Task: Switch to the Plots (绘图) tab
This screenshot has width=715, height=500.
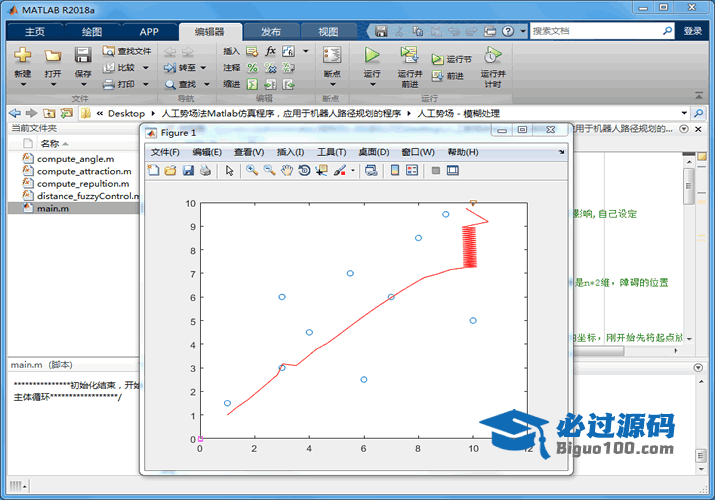Action: pos(92,31)
